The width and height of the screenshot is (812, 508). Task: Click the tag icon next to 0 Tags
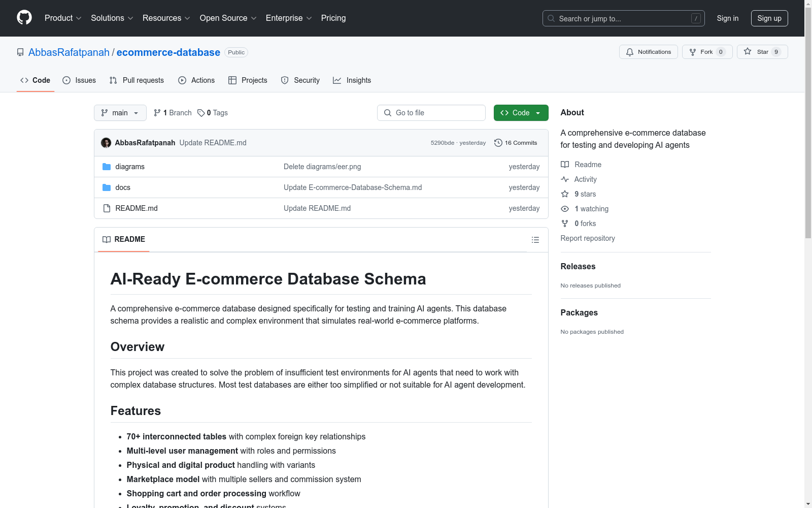(201, 113)
